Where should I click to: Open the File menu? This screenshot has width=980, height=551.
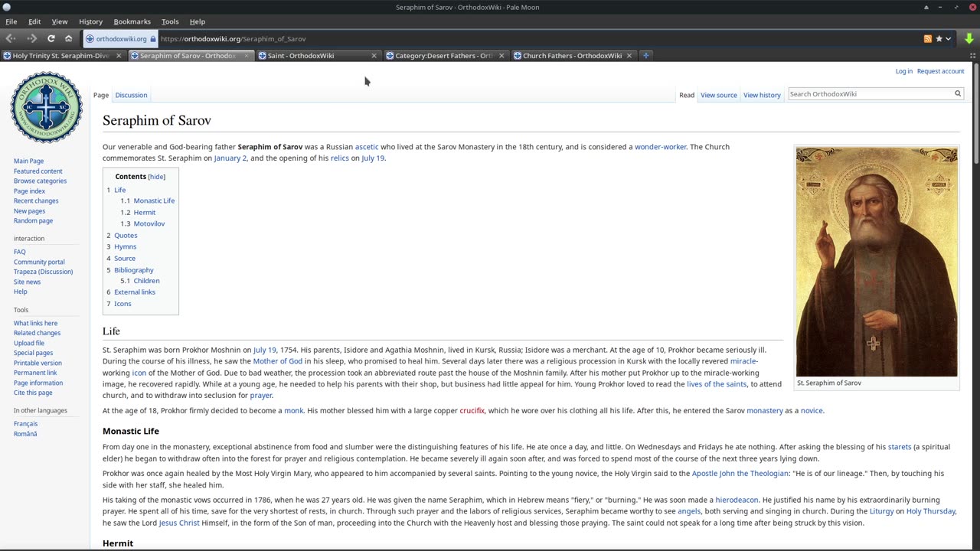[11, 21]
